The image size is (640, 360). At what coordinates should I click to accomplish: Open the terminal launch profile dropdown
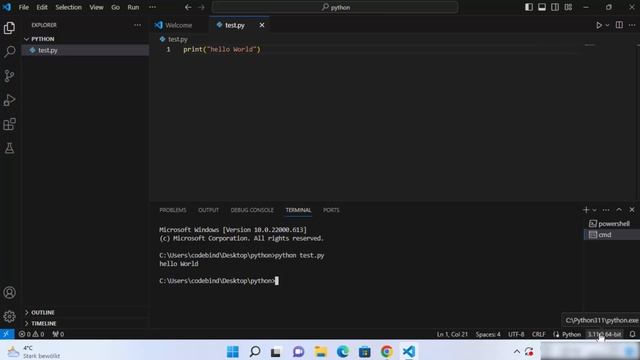coord(594,210)
